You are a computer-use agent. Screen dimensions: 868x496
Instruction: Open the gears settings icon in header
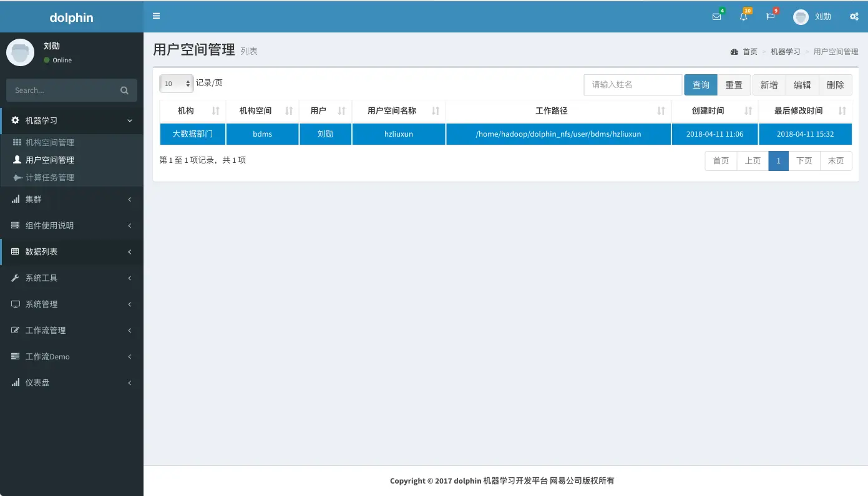(854, 17)
